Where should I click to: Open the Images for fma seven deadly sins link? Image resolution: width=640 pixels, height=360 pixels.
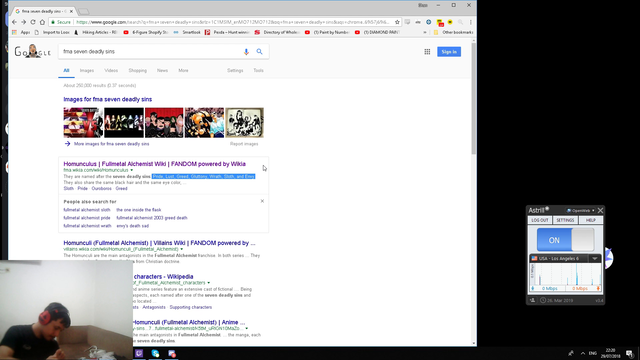pyautogui.click(x=107, y=99)
